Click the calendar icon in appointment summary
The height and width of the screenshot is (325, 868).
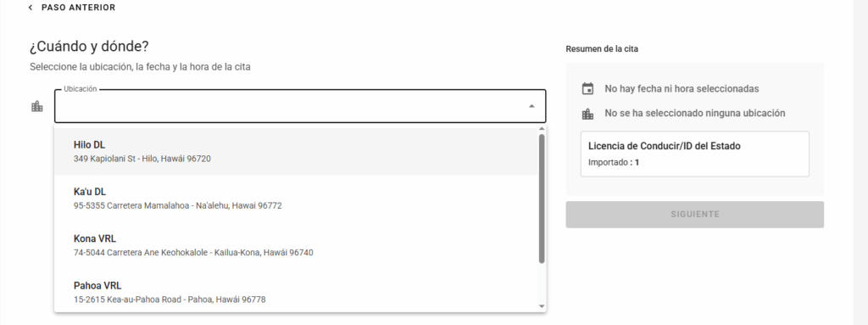[588, 89]
